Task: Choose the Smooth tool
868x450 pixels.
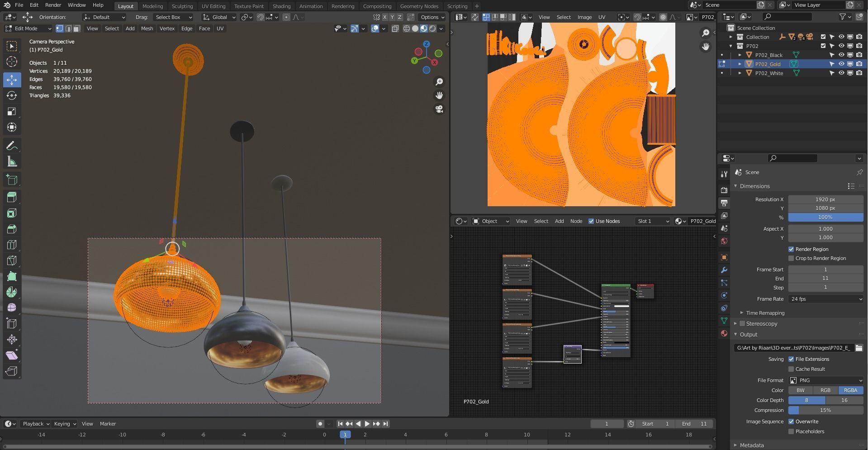Action: 12,308
